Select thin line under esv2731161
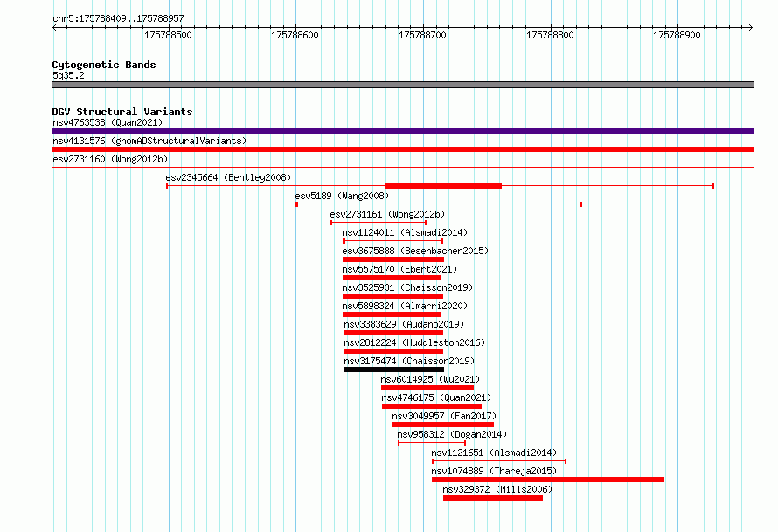The image size is (778, 532). point(379,223)
